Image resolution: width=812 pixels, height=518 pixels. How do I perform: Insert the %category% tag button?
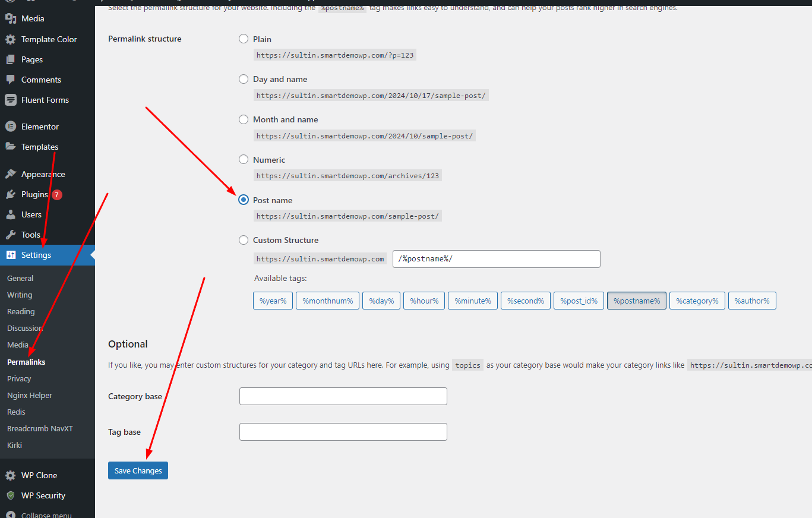tap(697, 301)
